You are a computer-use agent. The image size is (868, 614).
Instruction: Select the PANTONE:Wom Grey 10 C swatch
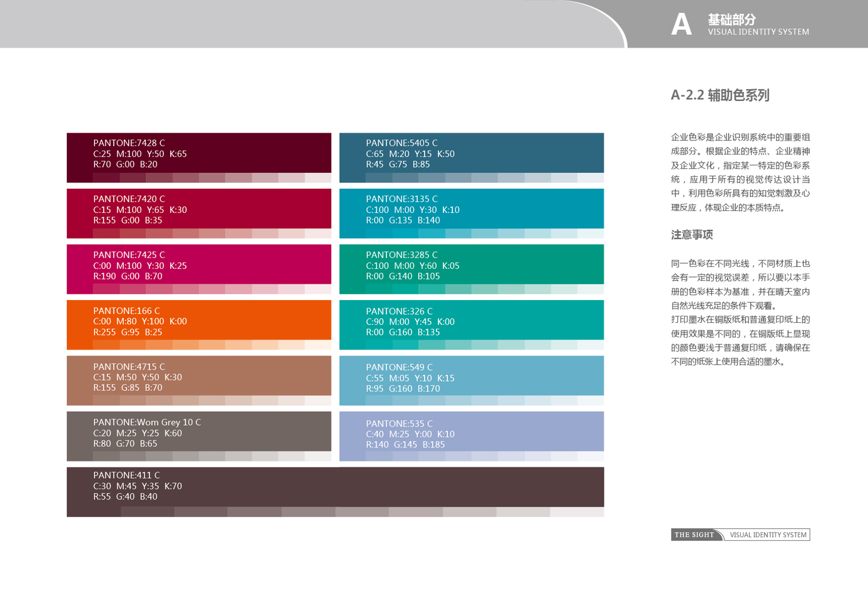pyautogui.click(x=199, y=436)
